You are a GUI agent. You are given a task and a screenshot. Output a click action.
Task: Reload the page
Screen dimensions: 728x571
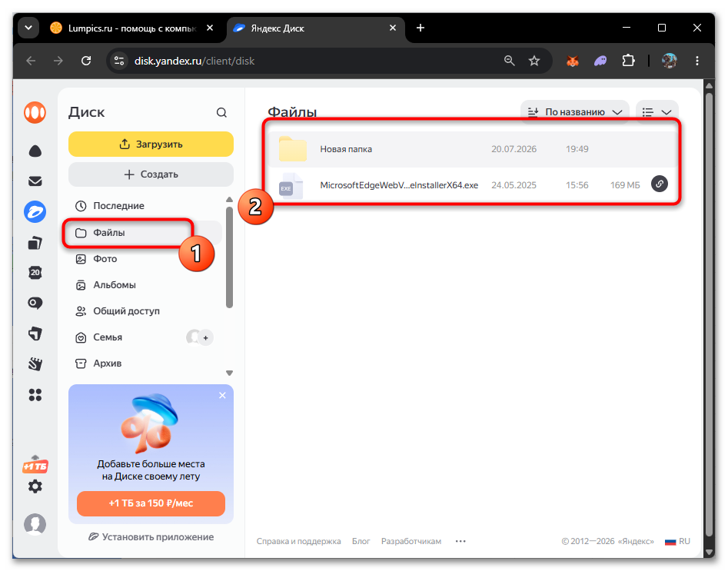[x=86, y=61]
